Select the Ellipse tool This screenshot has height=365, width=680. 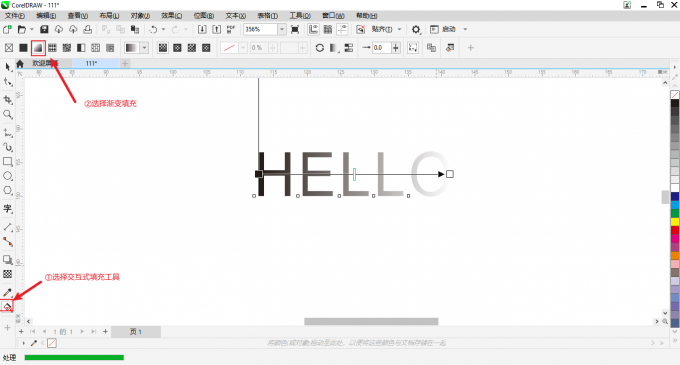pos(8,176)
